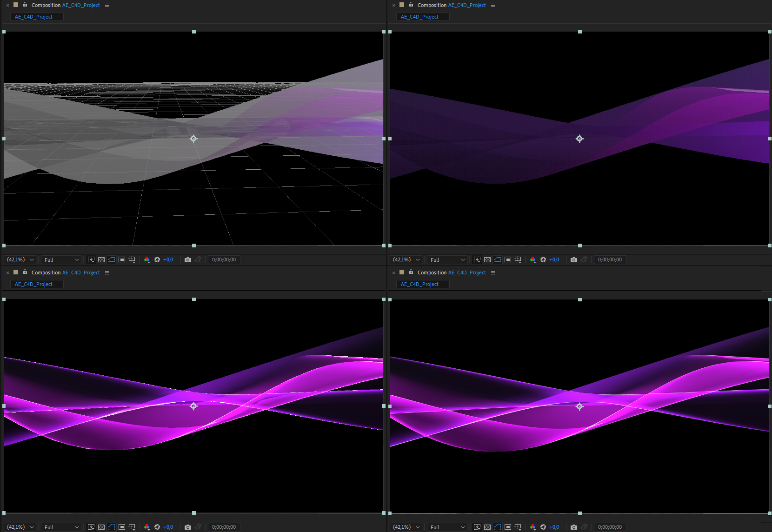Open the top-left Composition panel menu
772x532 pixels.
[x=107, y=5]
